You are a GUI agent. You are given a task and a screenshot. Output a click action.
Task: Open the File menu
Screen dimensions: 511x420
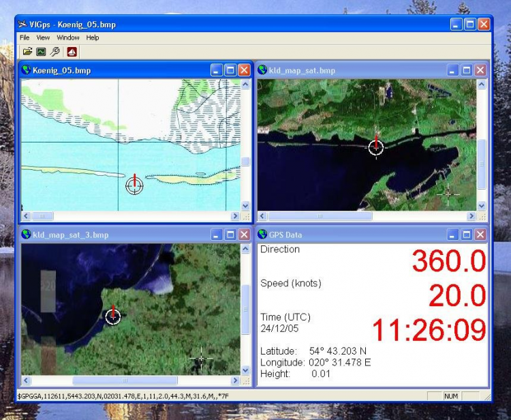click(25, 37)
